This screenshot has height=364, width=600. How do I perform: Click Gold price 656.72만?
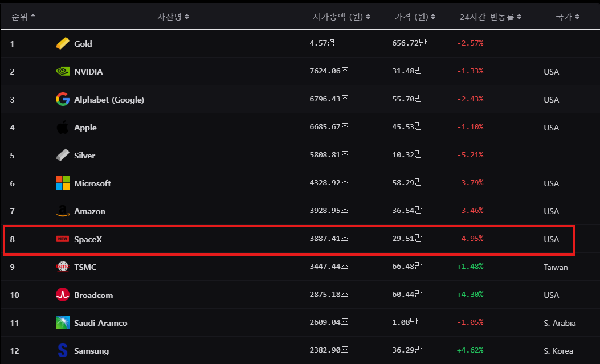point(410,43)
